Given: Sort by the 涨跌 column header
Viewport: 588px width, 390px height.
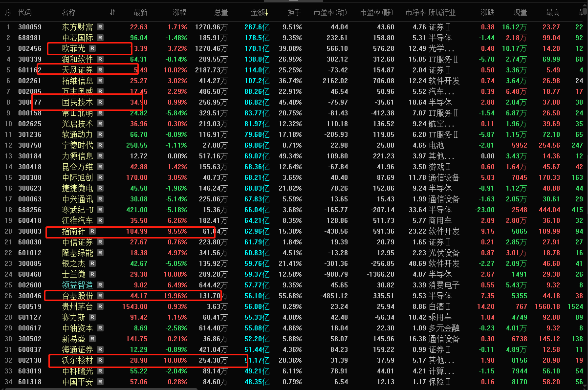Looking at the screenshot, I should [487, 12].
